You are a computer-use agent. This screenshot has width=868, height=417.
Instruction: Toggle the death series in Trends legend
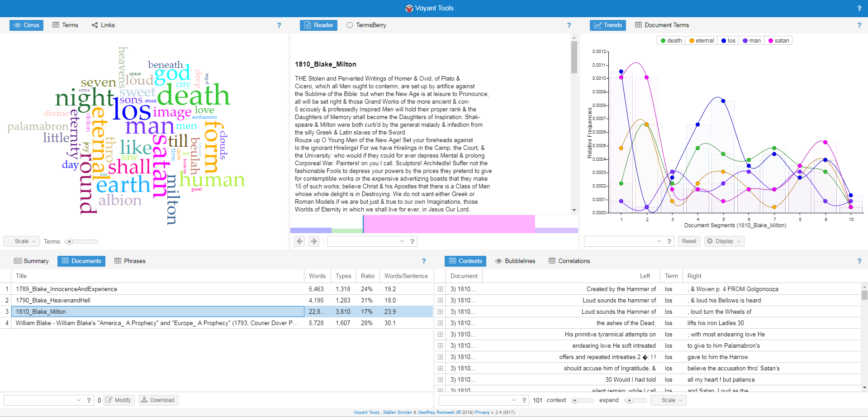(x=671, y=41)
